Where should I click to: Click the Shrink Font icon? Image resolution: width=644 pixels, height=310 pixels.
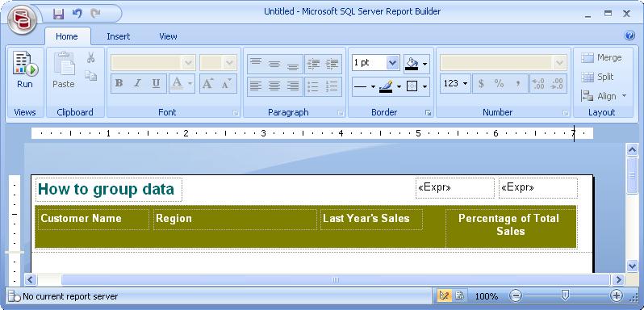227,83
